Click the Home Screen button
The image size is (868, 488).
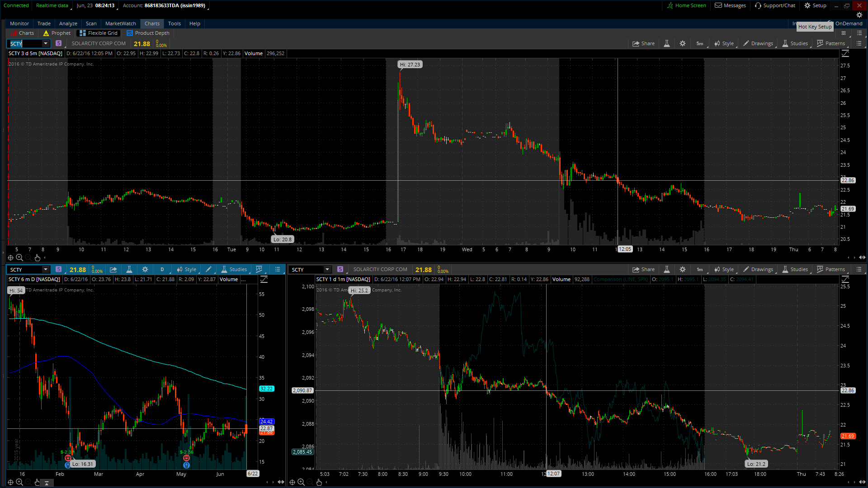tap(687, 5)
